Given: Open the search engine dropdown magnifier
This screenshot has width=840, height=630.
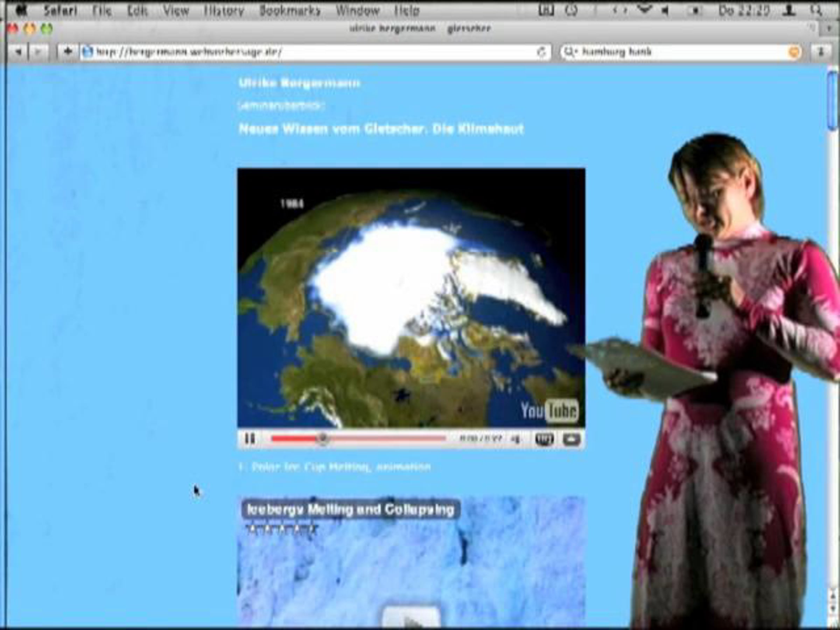Looking at the screenshot, I should [x=569, y=52].
